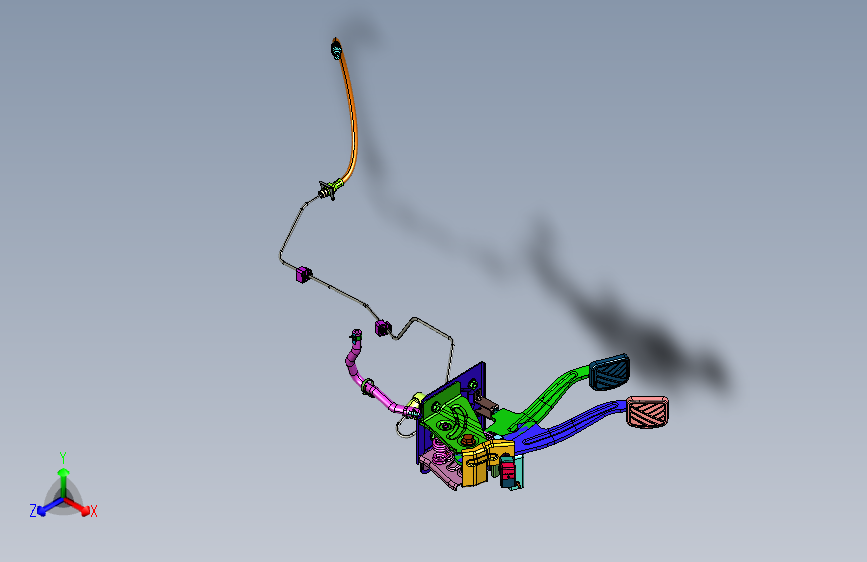Select the fitting at the top of the orange hose

(x=336, y=48)
